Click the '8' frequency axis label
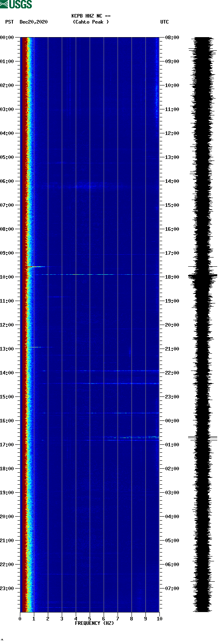Viewport: 220px width, 644px height. 132,619
